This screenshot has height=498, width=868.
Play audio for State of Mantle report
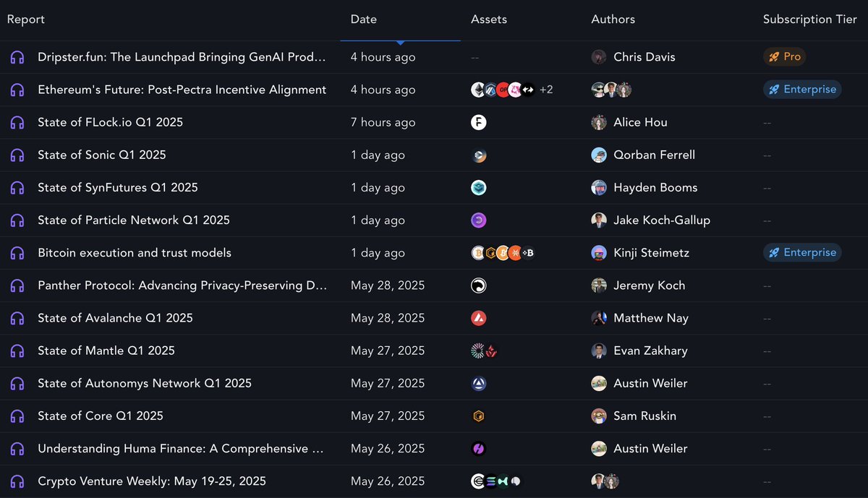click(x=17, y=351)
